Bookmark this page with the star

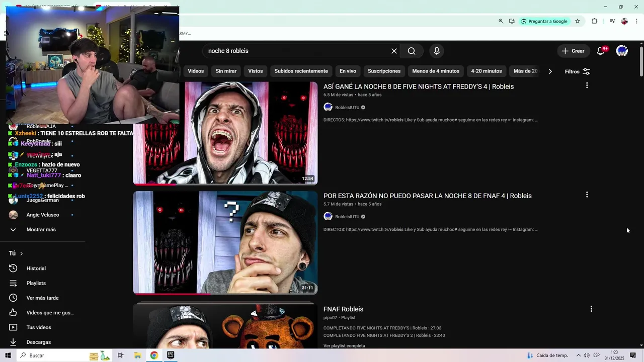pyautogui.click(x=578, y=21)
